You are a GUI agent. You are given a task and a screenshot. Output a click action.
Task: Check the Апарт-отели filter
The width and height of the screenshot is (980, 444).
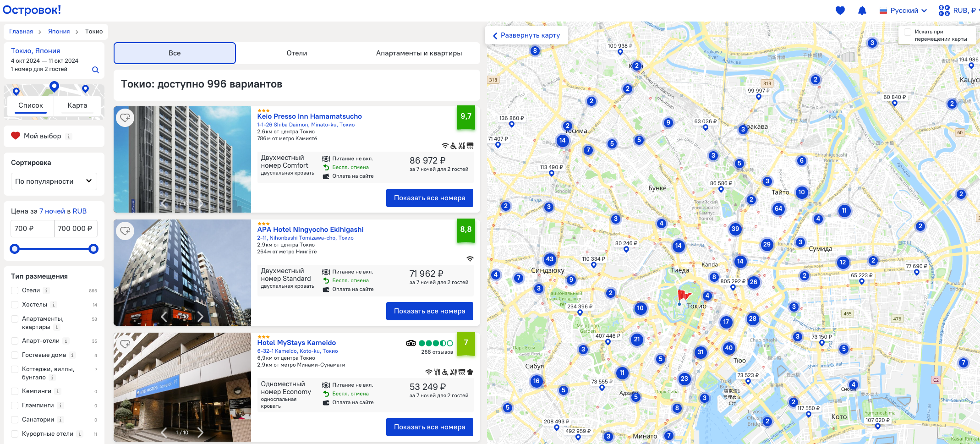coord(15,341)
